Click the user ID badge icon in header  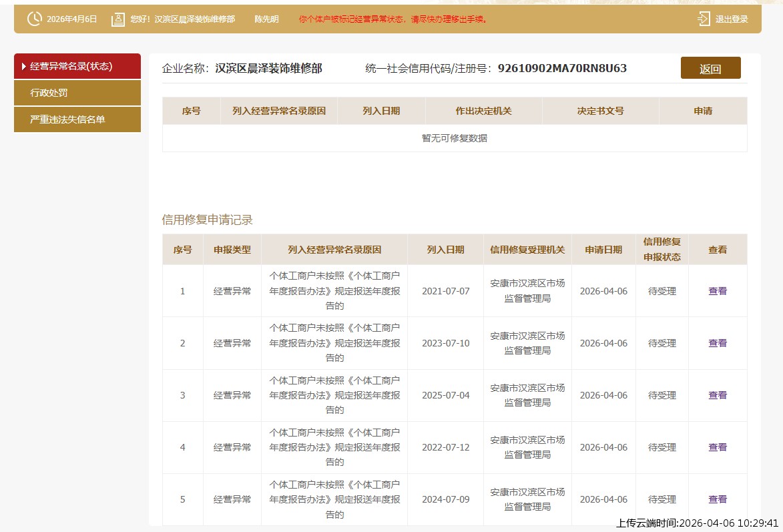pyautogui.click(x=117, y=19)
